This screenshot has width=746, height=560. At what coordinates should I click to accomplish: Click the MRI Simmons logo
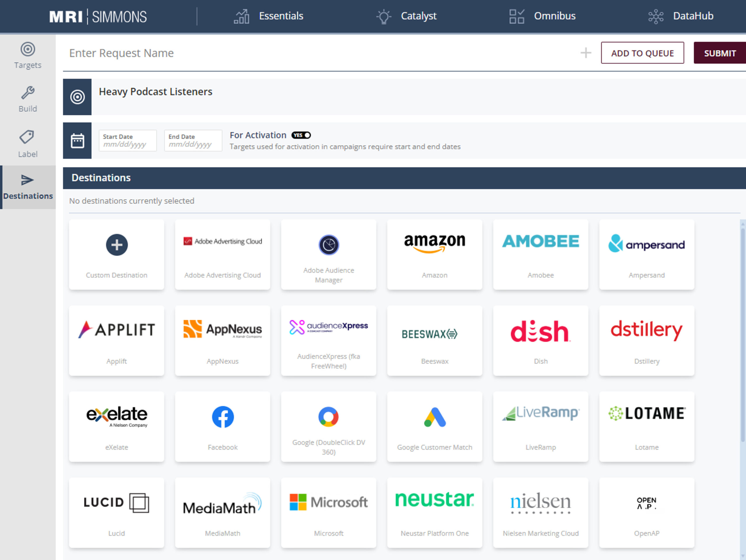pos(98,17)
